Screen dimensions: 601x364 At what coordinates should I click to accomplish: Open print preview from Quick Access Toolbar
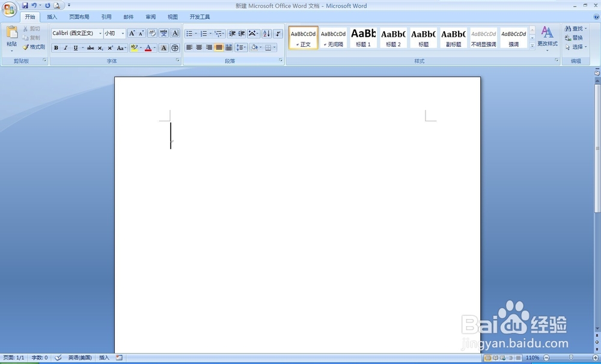click(56, 5)
